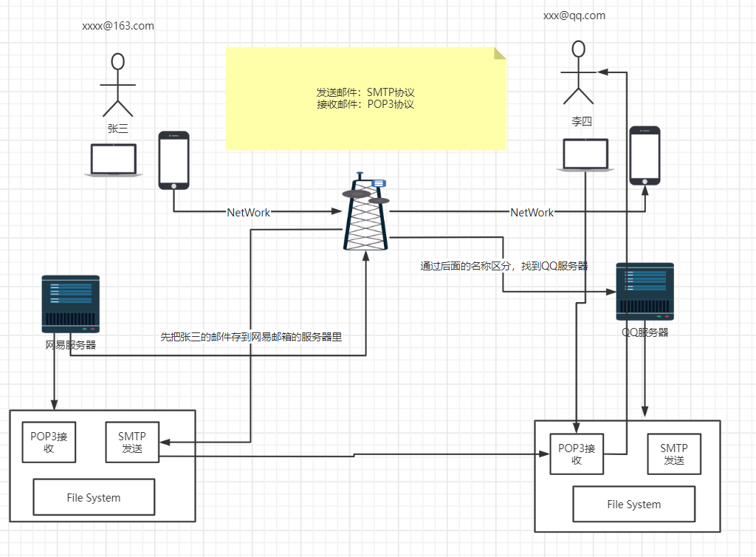
Task: Click the laptop icon below 李四
Action: [585, 155]
